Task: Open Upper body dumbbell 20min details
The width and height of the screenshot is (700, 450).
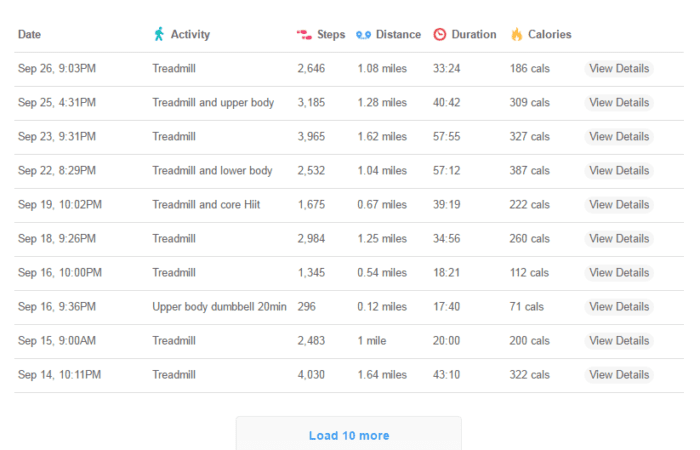Action: click(619, 306)
